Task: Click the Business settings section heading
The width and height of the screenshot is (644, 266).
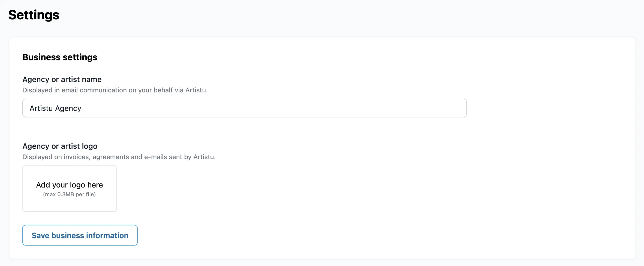Action: (60, 57)
